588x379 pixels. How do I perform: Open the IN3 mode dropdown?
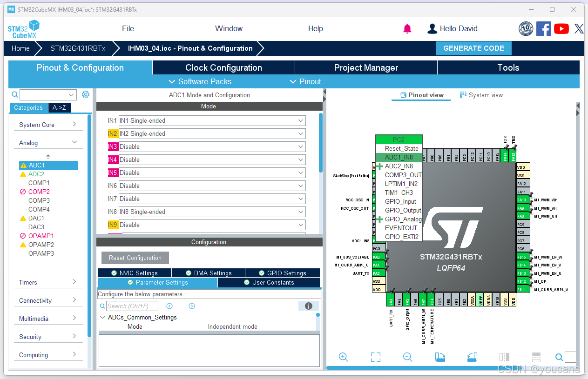[212, 146]
